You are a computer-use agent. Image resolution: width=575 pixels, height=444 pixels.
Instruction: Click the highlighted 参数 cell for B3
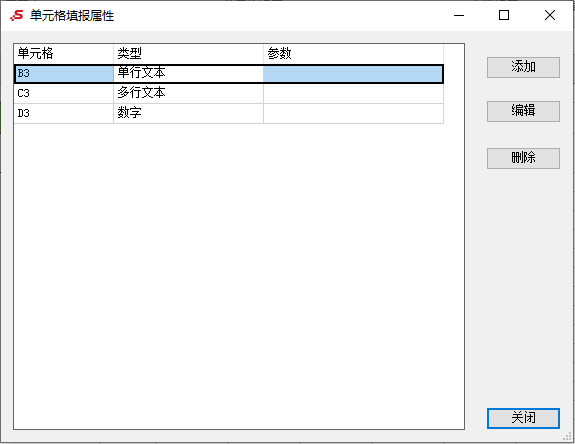pos(353,74)
